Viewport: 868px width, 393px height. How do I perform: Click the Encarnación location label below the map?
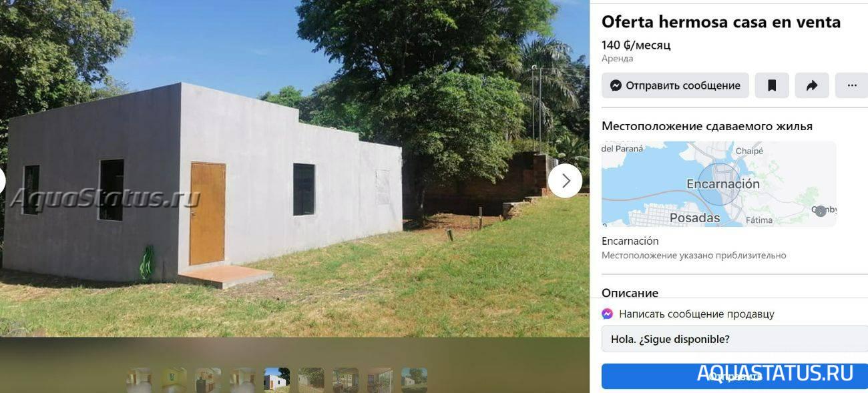click(630, 241)
